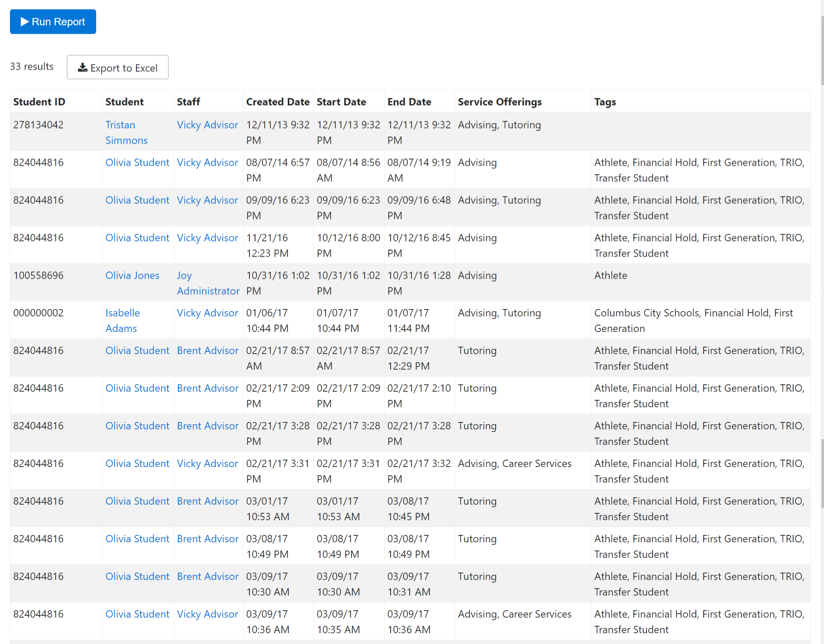Open Brent Advisor link in 02/21/17 8:57 AM row

pyautogui.click(x=208, y=351)
